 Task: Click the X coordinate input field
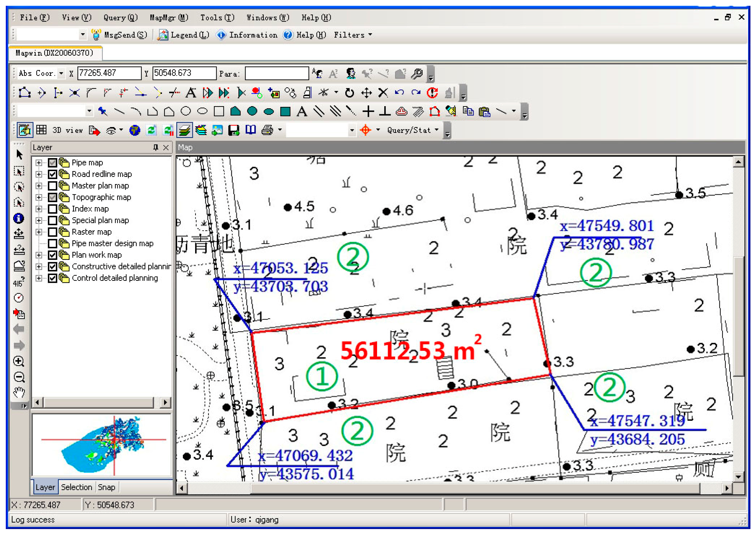[109, 73]
